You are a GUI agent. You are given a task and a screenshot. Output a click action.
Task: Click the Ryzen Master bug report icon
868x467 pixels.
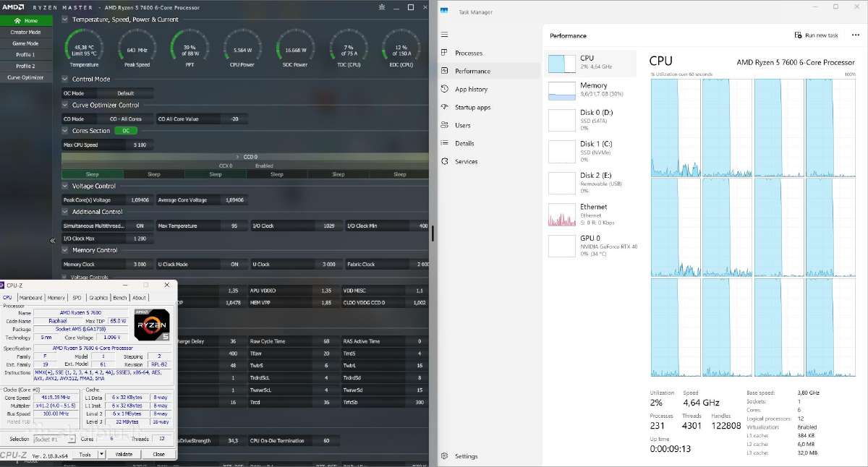(381, 7)
